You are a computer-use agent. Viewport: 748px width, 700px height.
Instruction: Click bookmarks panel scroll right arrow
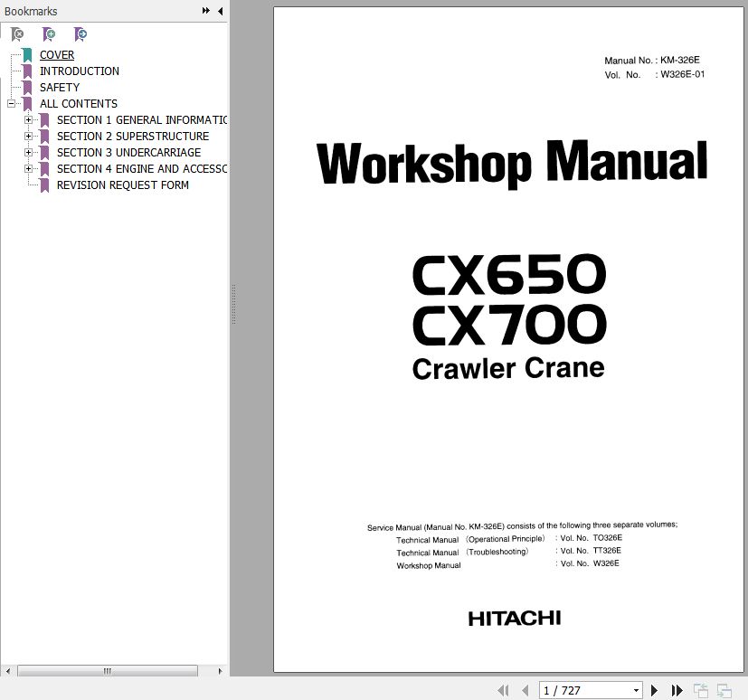click(x=220, y=671)
